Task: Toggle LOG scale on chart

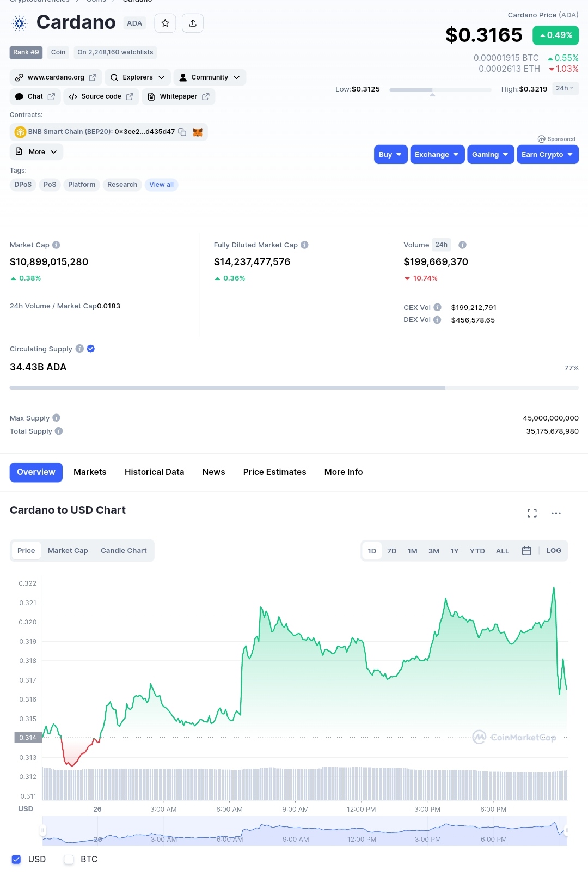Action: (x=554, y=551)
